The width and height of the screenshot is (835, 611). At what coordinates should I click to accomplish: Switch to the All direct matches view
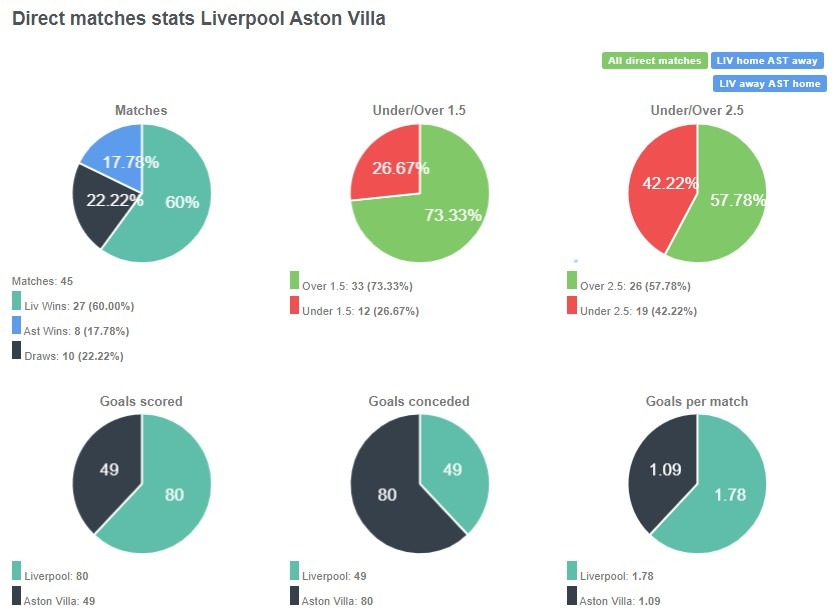(x=654, y=60)
